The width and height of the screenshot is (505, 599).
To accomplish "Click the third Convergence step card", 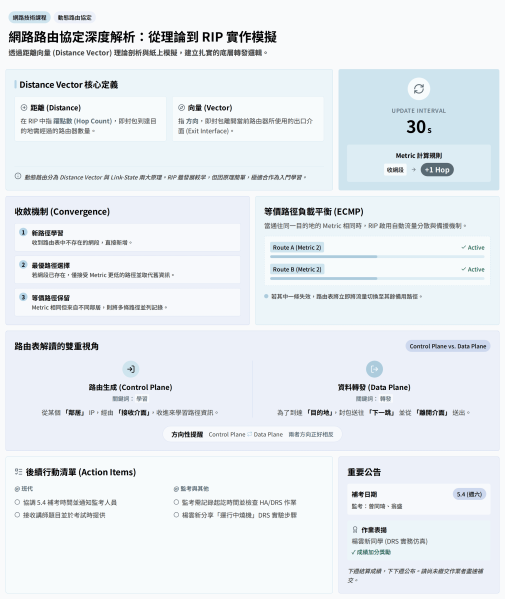I will pos(128,302).
